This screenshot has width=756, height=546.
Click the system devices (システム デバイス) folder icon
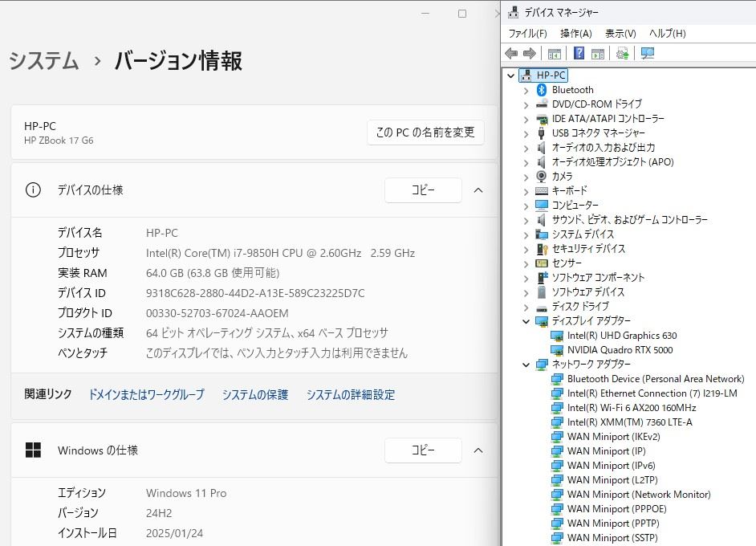542,234
